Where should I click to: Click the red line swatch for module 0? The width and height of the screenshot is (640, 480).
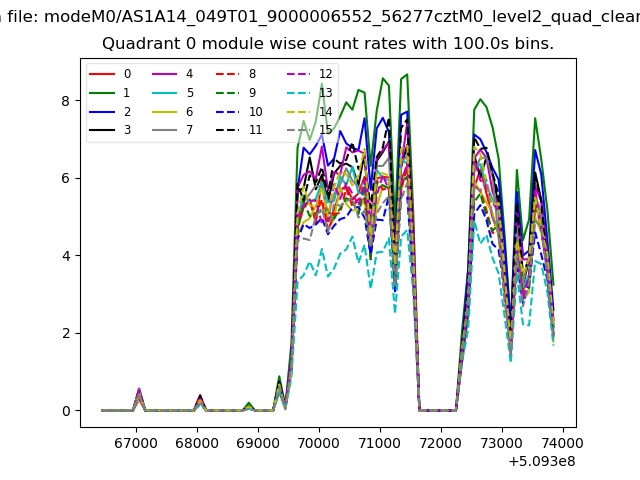click(102, 74)
